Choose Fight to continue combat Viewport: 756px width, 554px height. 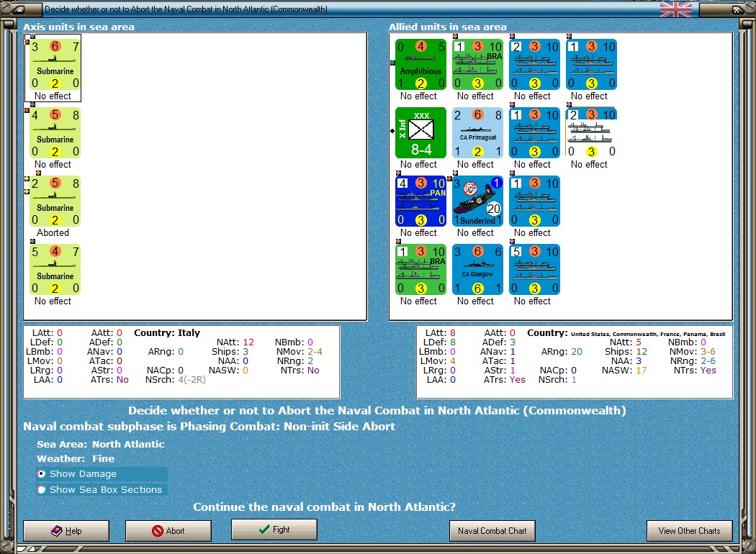274,530
